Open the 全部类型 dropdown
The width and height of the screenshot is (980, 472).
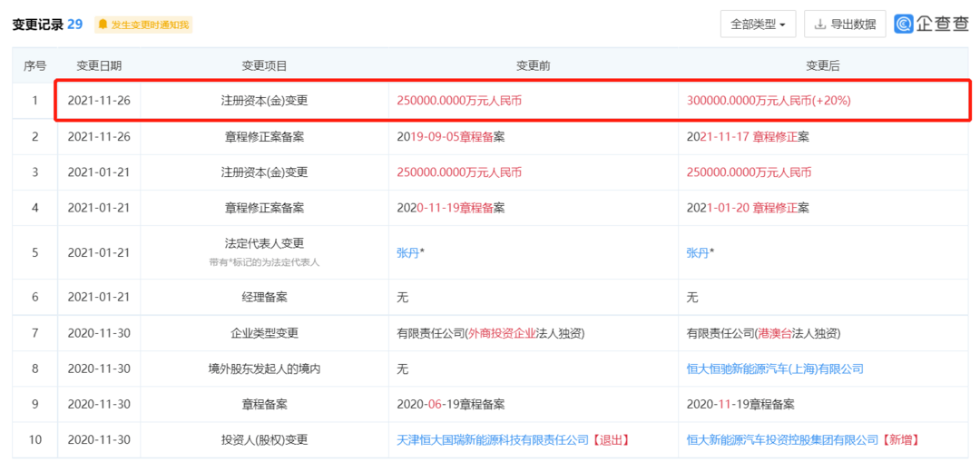758,25
